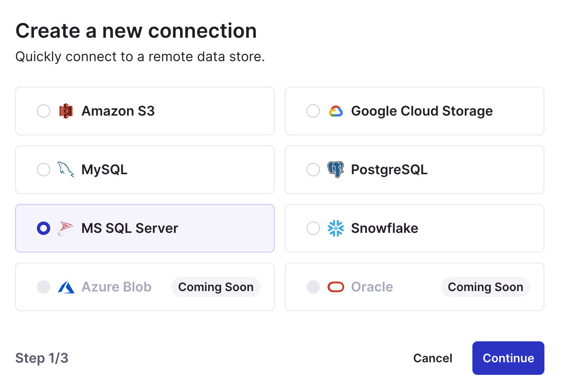
Task: Select the Google Cloud Storage radio button
Action: (x=313, y=111)
